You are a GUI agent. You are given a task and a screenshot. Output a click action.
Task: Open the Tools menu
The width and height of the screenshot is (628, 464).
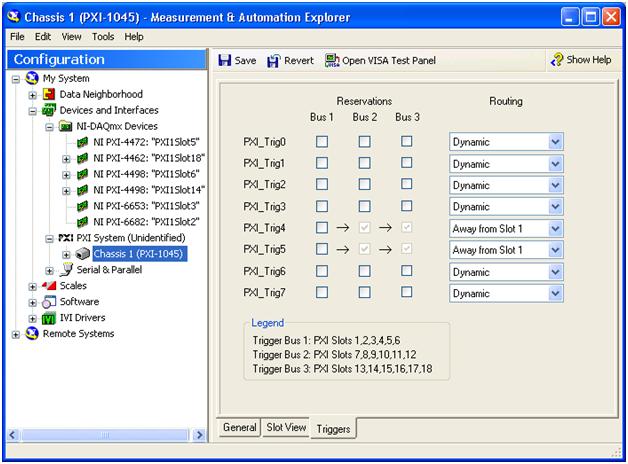coord(103,37)
